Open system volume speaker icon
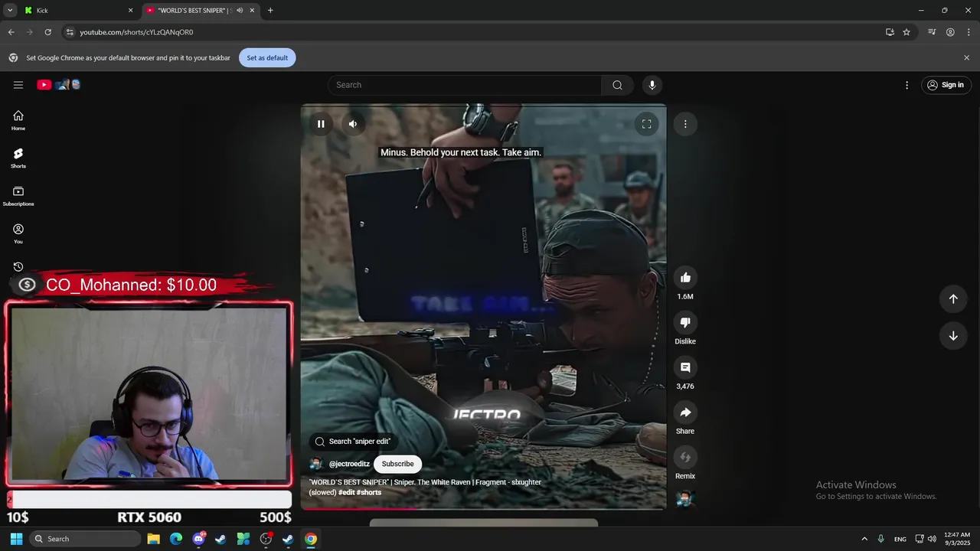This screenshot has height=551, width=980. click(x=932, y=539)
